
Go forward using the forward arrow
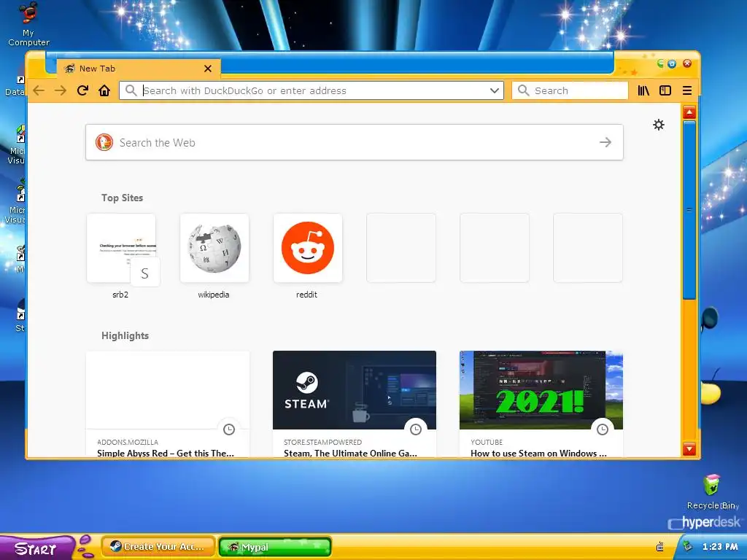pos(61,90)
